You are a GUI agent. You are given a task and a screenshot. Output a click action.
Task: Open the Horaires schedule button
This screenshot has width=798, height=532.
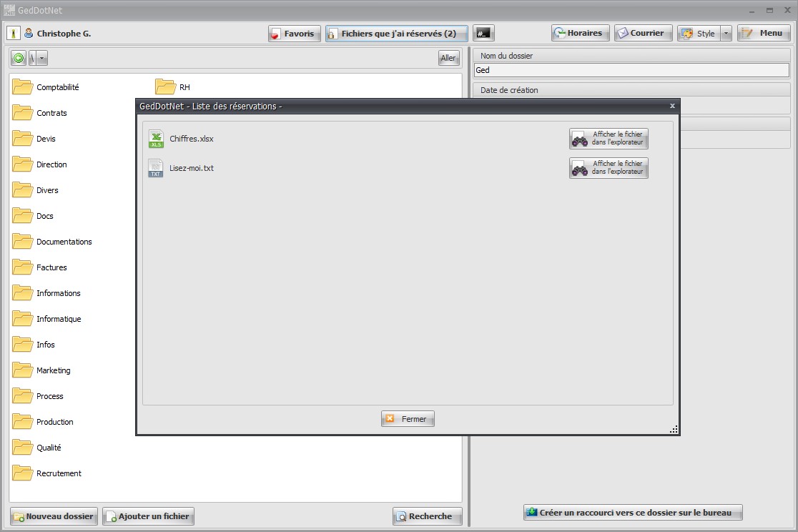pos(580,34)
